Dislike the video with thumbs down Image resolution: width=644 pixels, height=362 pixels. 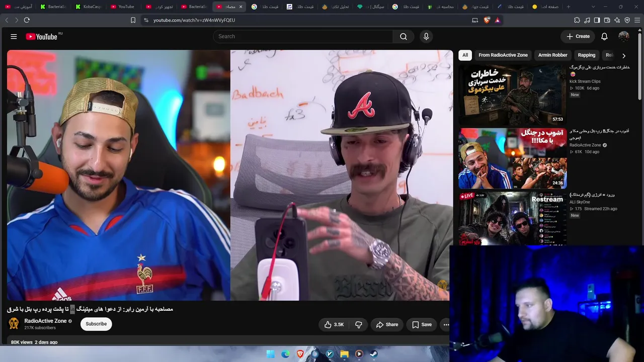[359, 325]
